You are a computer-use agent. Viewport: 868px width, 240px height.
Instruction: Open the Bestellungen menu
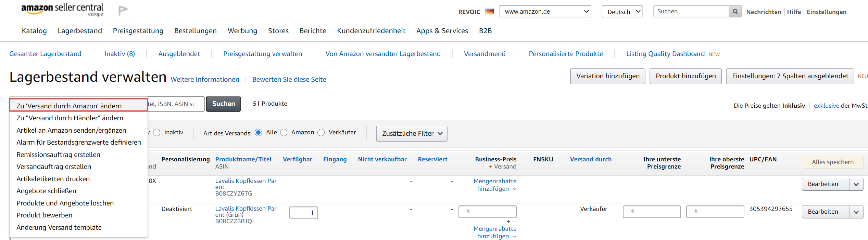(196, 31)
